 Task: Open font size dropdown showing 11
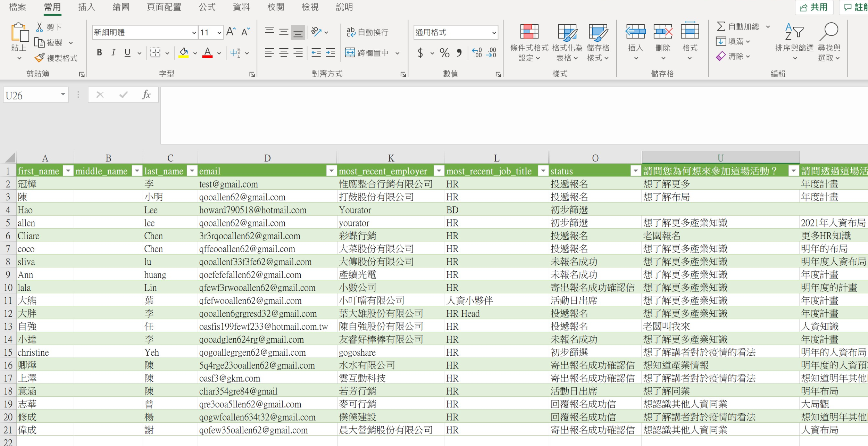[219, 33]
